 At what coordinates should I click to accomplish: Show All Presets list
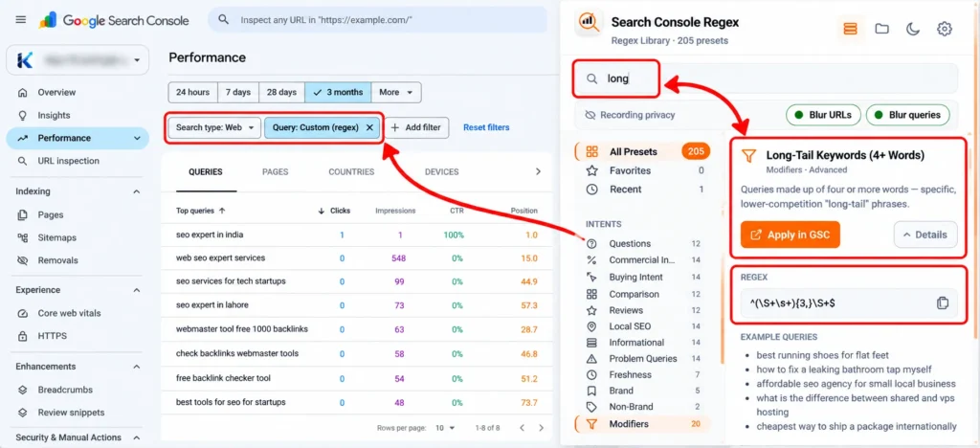pos(642,151)
